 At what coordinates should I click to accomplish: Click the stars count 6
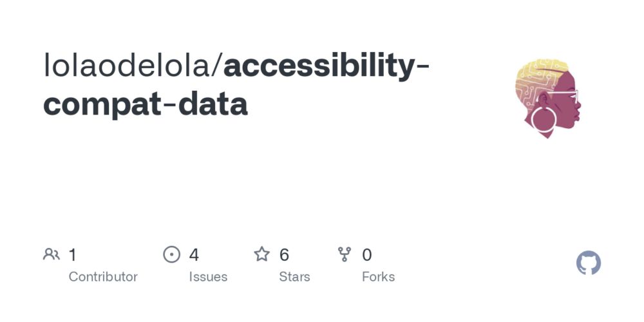[x=284, y=254]
